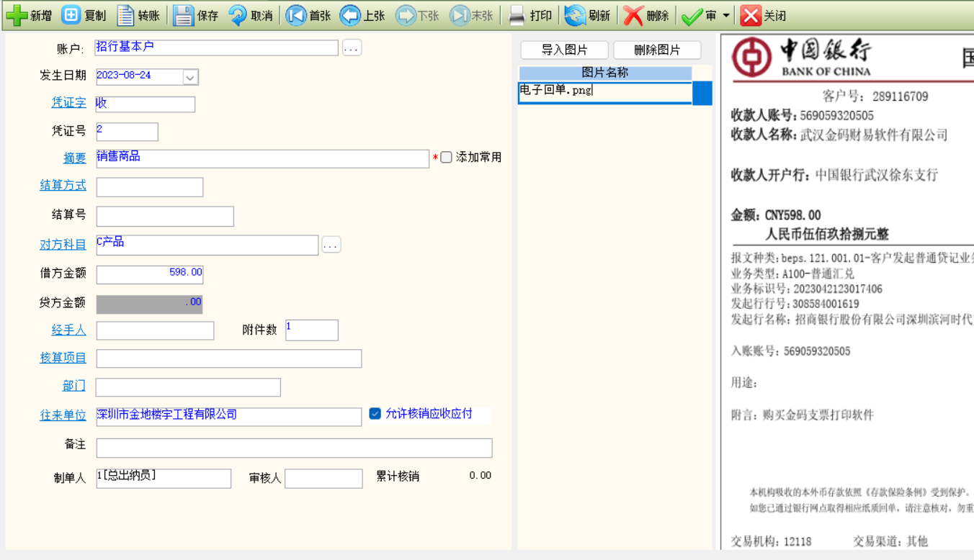
Task: Enable the 添加常用 checkbox
Action: pos(446,157)
